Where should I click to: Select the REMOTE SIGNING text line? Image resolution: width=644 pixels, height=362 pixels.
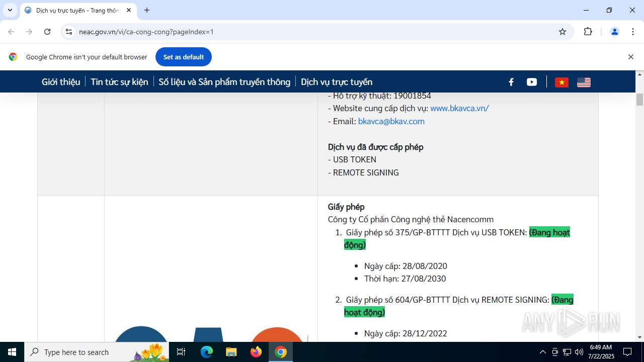click(363, 172)
